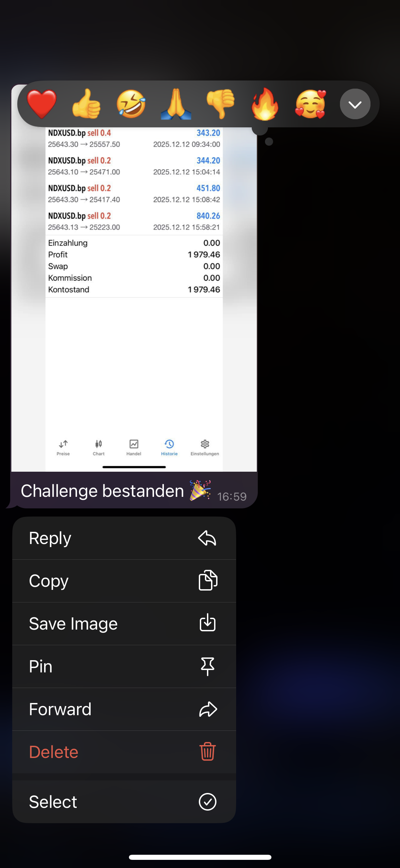
Task: Tap the Historie tab in the screenshot
Action: 169,448
